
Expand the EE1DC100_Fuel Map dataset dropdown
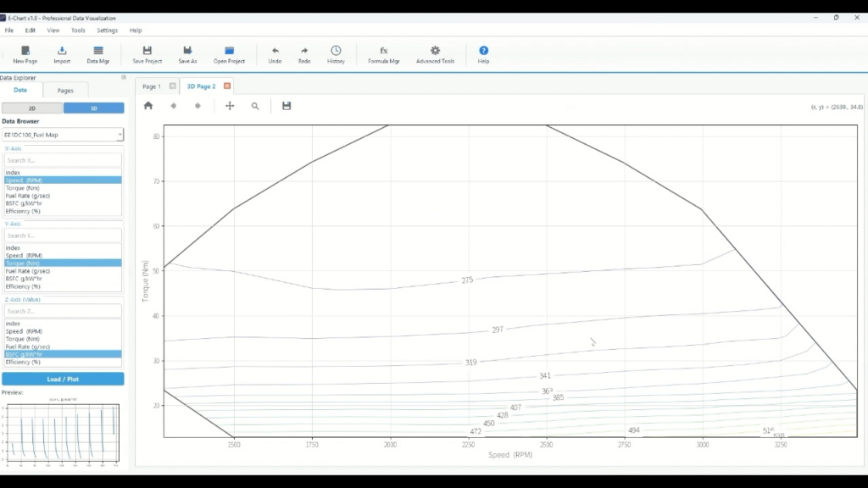point(63,135)
